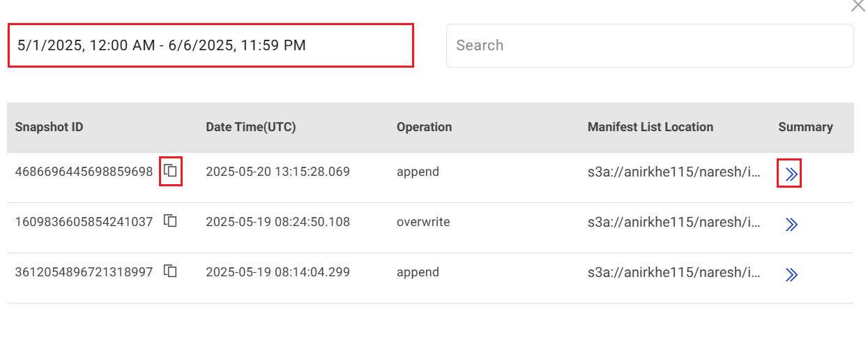Select manifest location in the first row
This screenshot has height=337, width=868.
673,172
